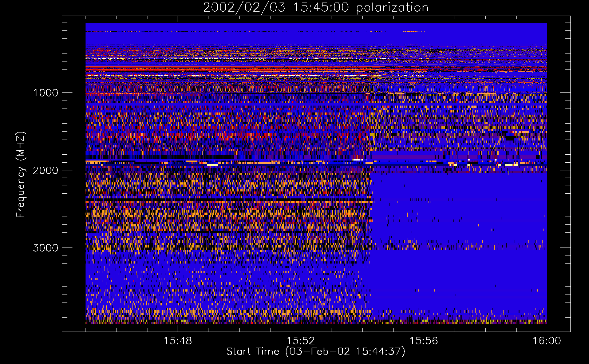This screenshot has width=589, height=364.
Task: Click the 16:00 time tick label
Action: coord(547,341)
